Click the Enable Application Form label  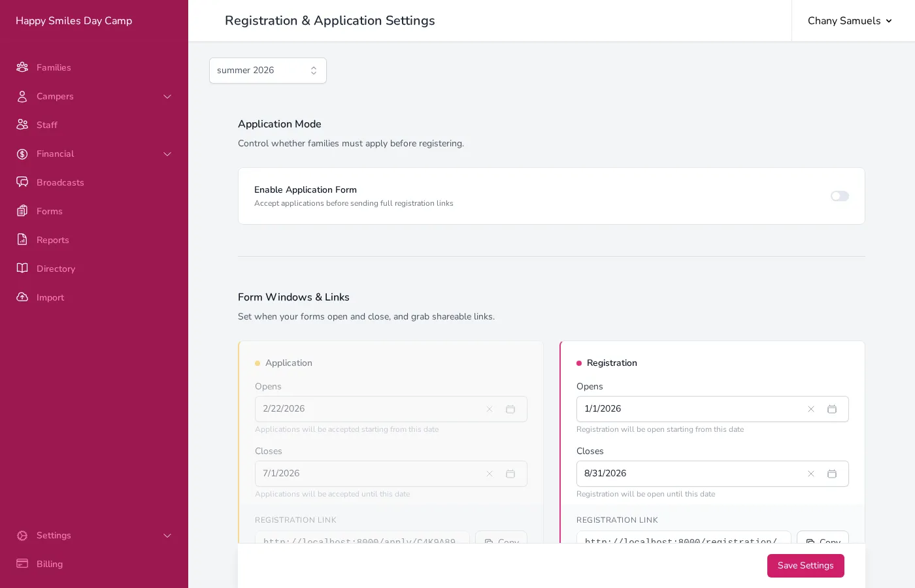[305, 190]
